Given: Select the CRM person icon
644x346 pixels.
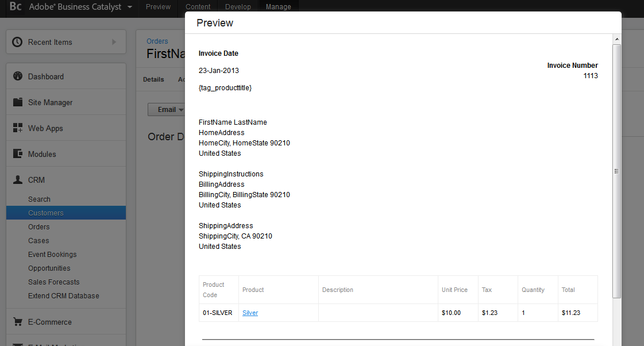Looking at the screenshot, I should pos(17,179).
